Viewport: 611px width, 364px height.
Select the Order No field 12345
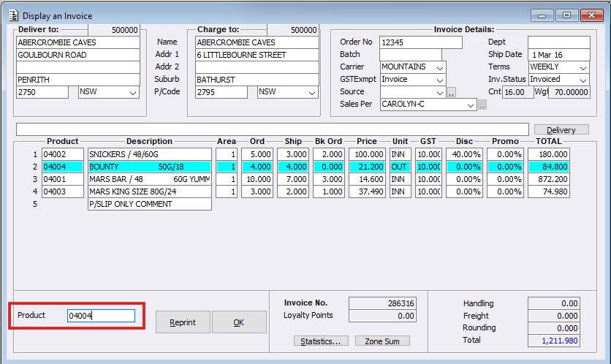(421, 42)
